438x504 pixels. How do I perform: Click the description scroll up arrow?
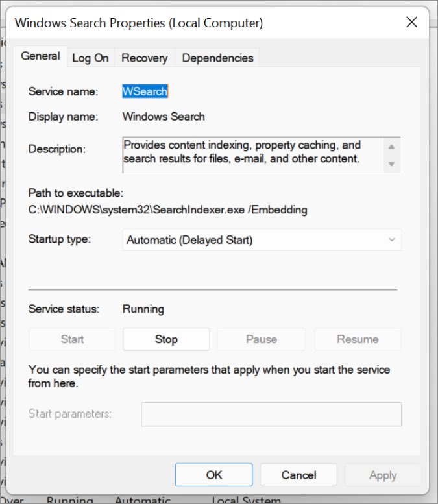391,147
